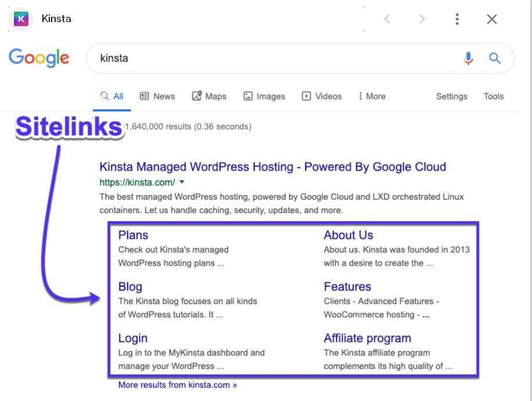The height and width of the screenshot is (401, 532).
Task: Click More results from kinsta.com
Action: 178,385
